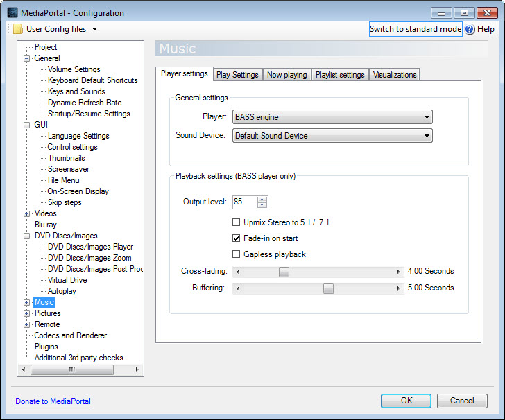Click the Output level field showing 85
Screen dimensions: 505x420
click(245, 202)
